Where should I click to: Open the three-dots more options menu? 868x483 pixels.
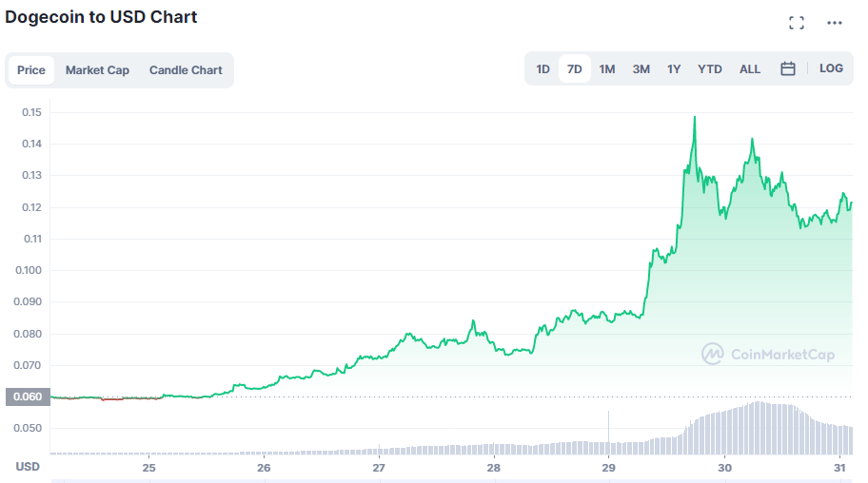[835, 23]
